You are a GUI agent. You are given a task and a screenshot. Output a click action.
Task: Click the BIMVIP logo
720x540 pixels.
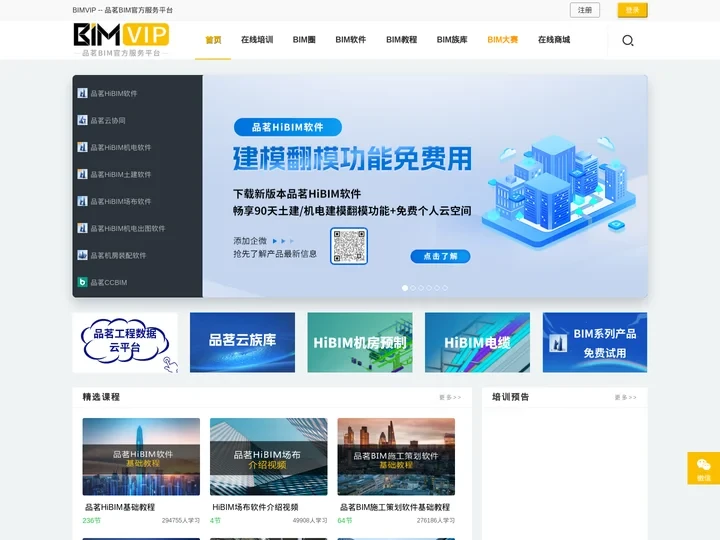[121, 39]
